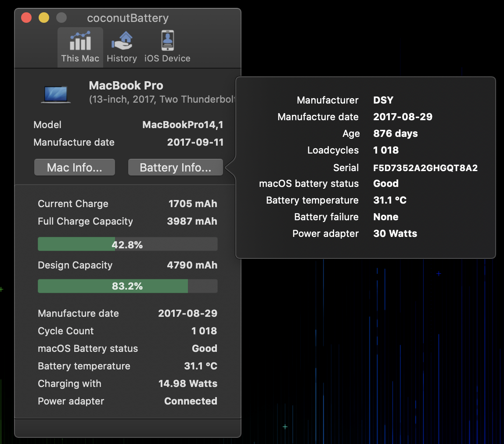Select the 1705 mAh current charge value

[193, 204]
